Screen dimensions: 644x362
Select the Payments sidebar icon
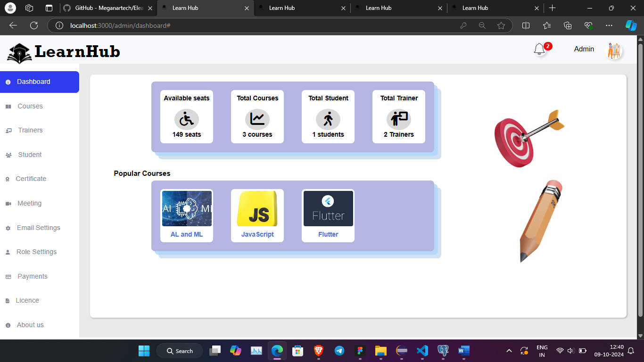pyautogui.click(x=8, y=276)
